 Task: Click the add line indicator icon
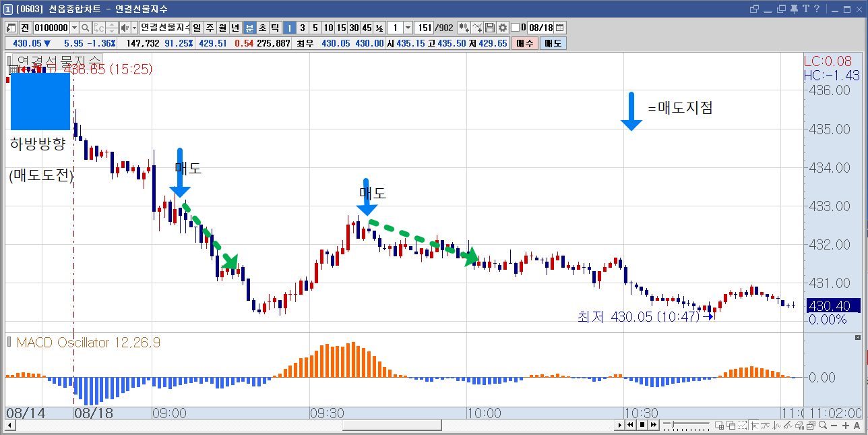click(477, 28)
